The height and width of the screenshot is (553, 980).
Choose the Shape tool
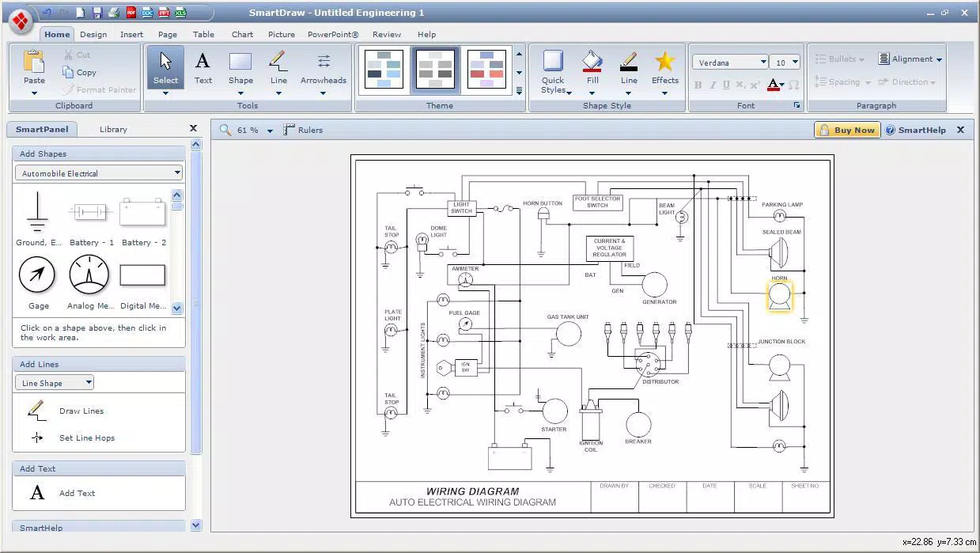(x=240, y=66)
